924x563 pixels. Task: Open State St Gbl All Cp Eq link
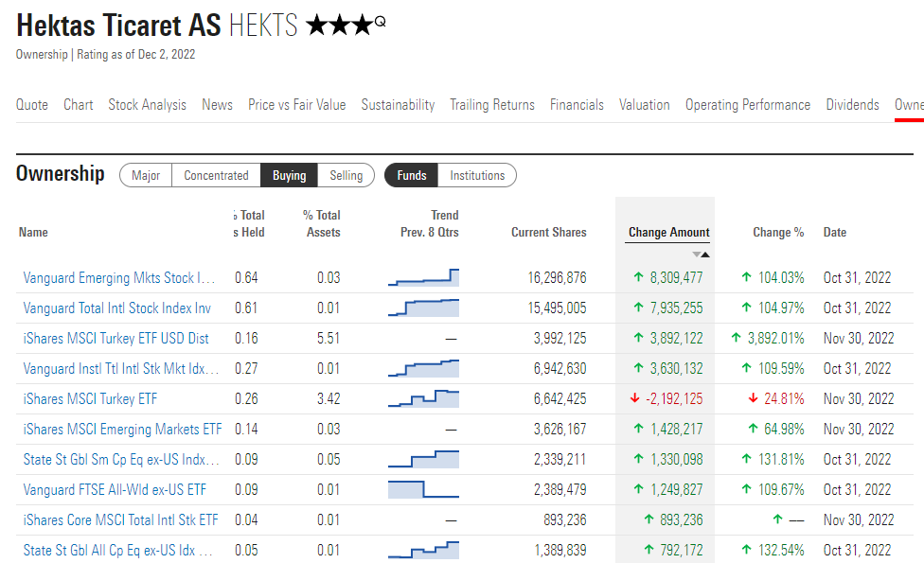(x=117, y=550)
